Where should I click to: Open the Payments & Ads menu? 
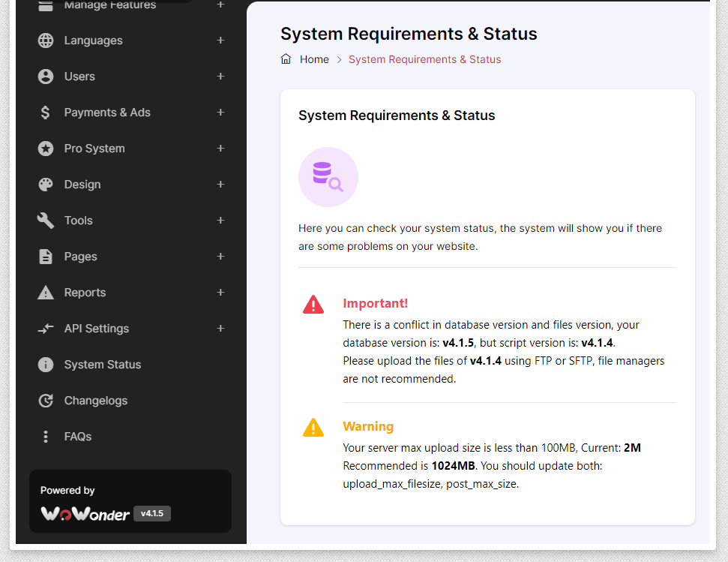tap(107, 113)
